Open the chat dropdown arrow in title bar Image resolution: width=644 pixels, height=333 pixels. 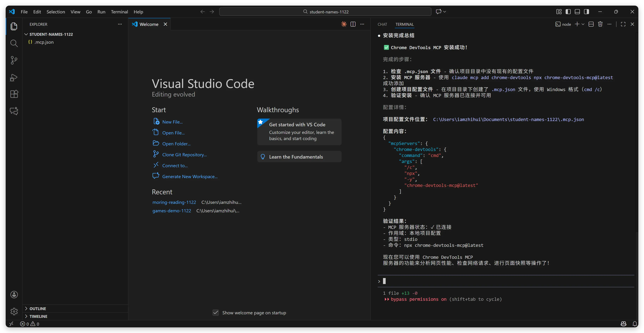[445, 12]
